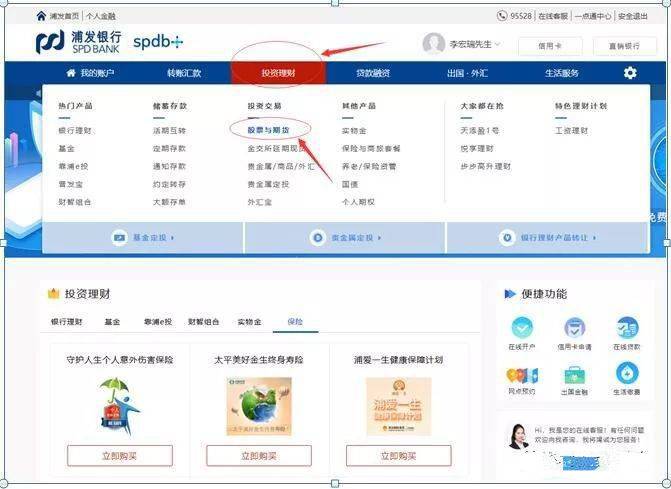Open the 出国·外汇 navigation menu
Image resolution: width=671 pixels, height=489 pixels.
coord(467,73)
